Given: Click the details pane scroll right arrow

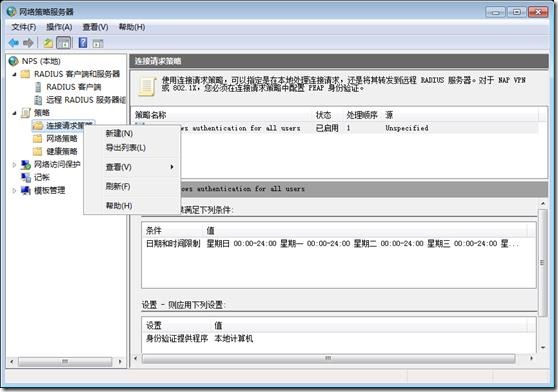Looking at the screenshot, I should [531, 358].
